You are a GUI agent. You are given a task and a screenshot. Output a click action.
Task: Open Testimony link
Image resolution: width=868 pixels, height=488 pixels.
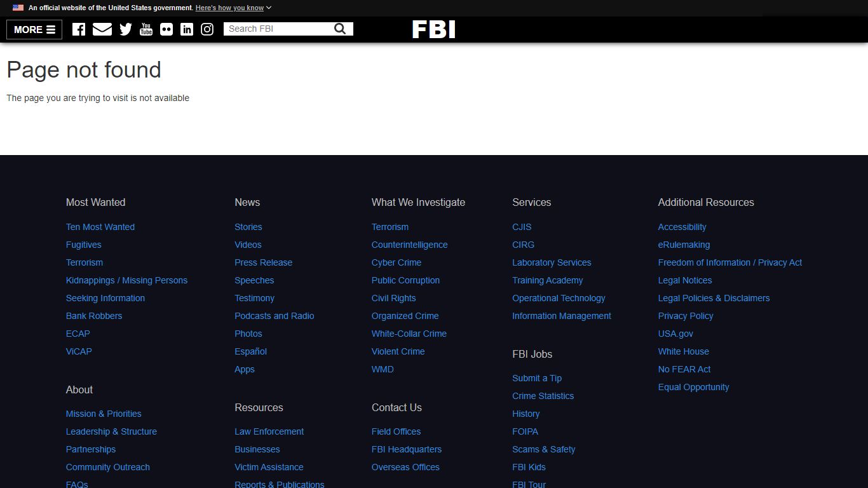tap(255, 298)
